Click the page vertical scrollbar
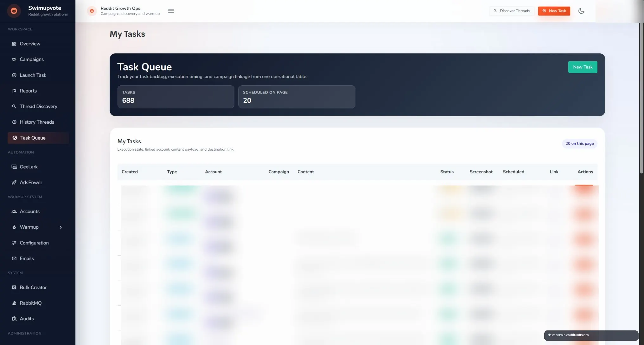The image size is (644, 345). [x=642, y=98]
